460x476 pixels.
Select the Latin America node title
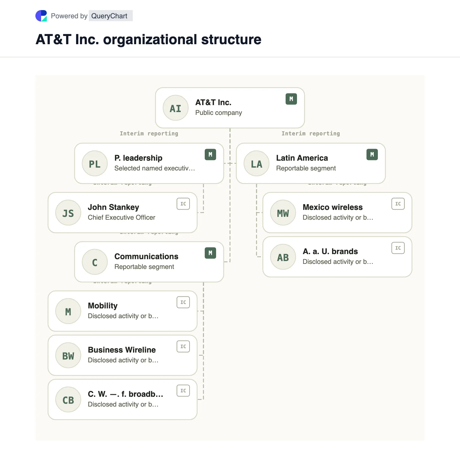302,158
